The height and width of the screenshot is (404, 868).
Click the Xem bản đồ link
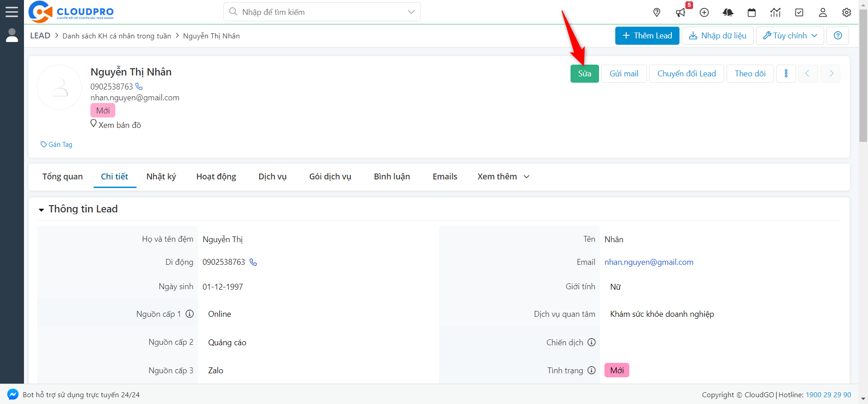point(120,125)
